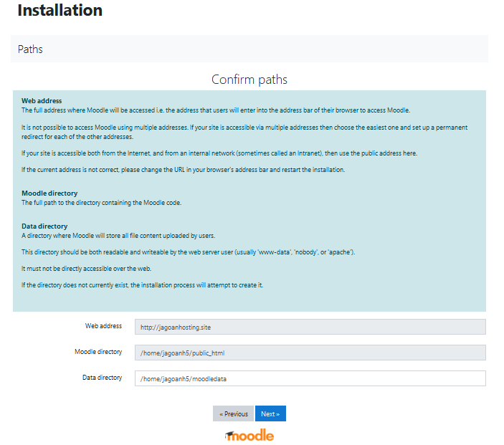Click sentence about installation creating the directory
Viewport: 504px width, 445px height.
click(143, 285)
